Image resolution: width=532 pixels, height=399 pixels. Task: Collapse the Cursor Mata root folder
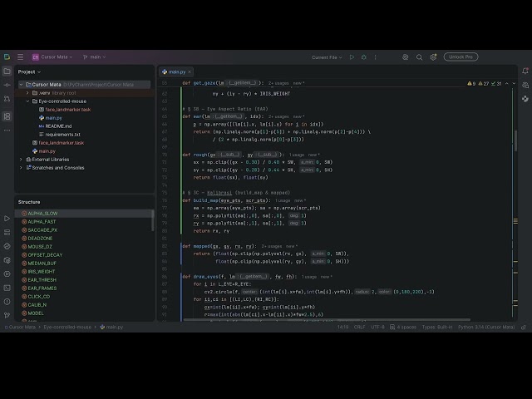tap(21, 85)
